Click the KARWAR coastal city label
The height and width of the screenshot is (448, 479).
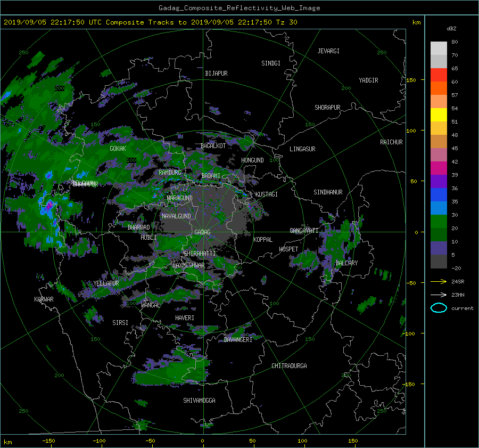44,299
